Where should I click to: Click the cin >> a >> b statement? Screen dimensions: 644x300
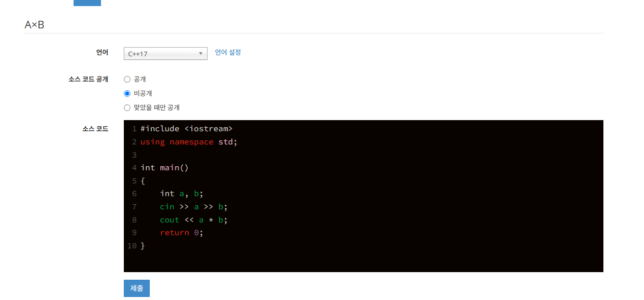193,206
